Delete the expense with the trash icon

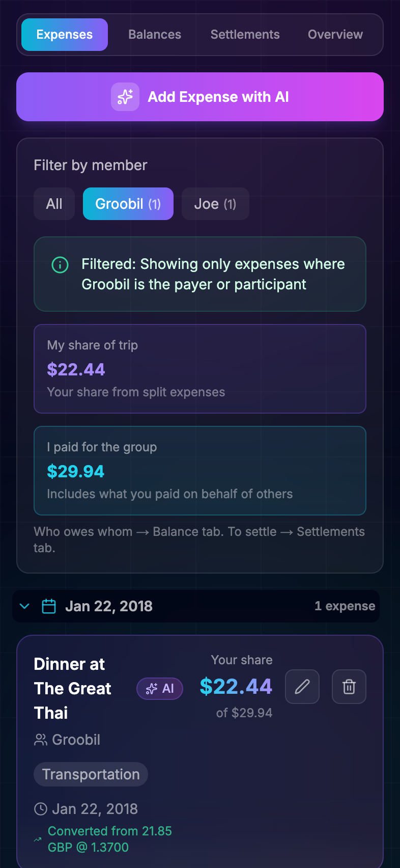349,687
